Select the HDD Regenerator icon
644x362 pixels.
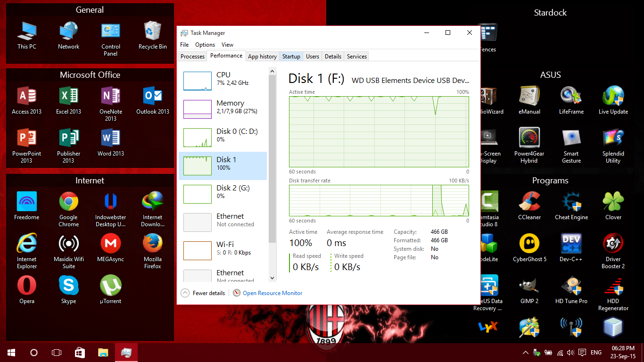[613, 293]
